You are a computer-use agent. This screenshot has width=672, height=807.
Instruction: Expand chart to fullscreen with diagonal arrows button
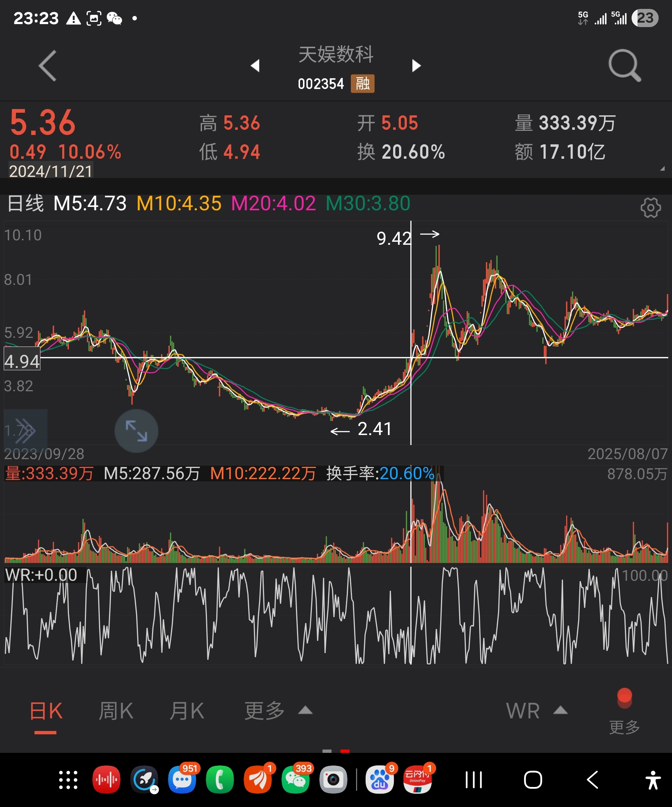tap(136, 431)
